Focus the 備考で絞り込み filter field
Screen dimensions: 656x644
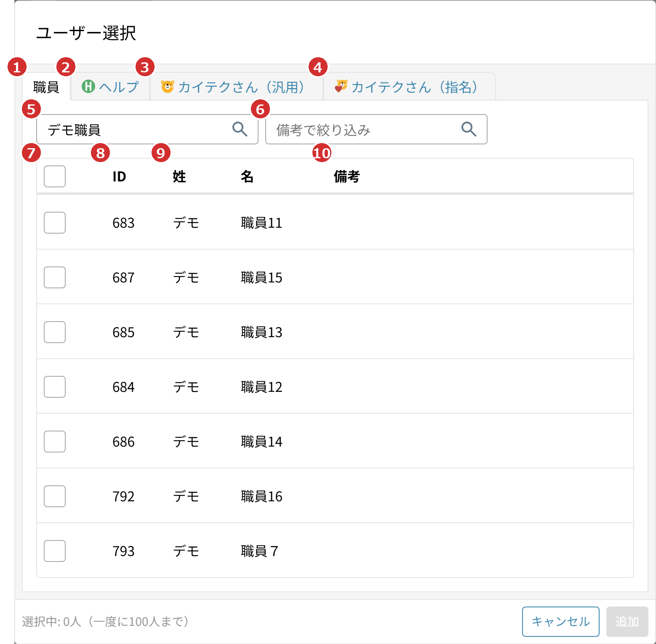coord(376,129)
